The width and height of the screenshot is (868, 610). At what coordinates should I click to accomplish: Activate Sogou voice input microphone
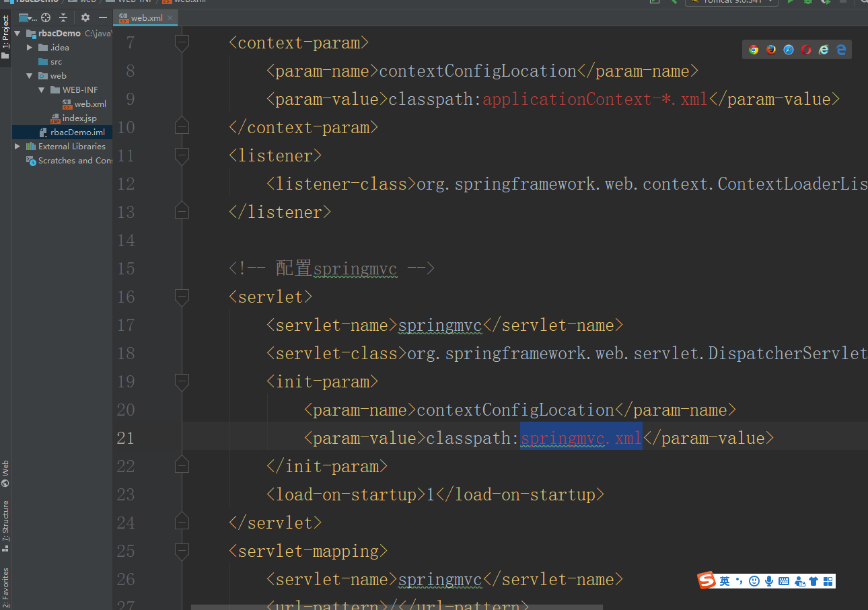pos(769,581)
